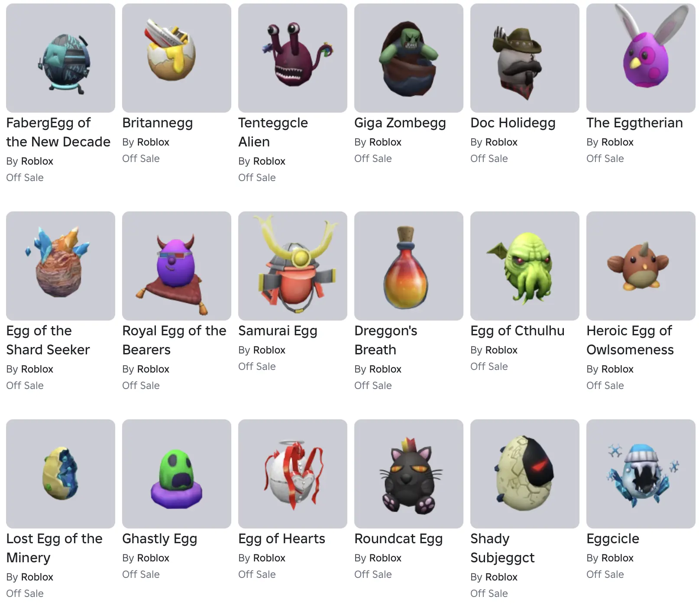Image resolution: width=699 pixels, height=616 pixels.
Task: Open the Shady Subjeggct title link
Action: click(502, 548)
